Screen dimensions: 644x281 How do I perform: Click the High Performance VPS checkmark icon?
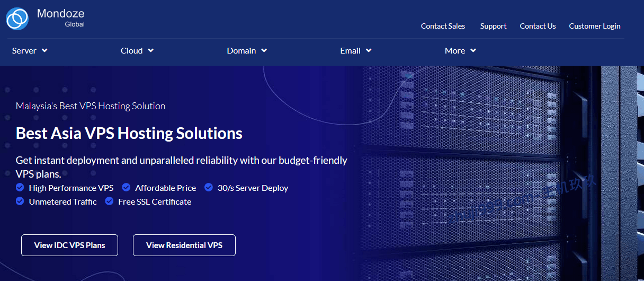pyautogui.click(x=20, y=188)
